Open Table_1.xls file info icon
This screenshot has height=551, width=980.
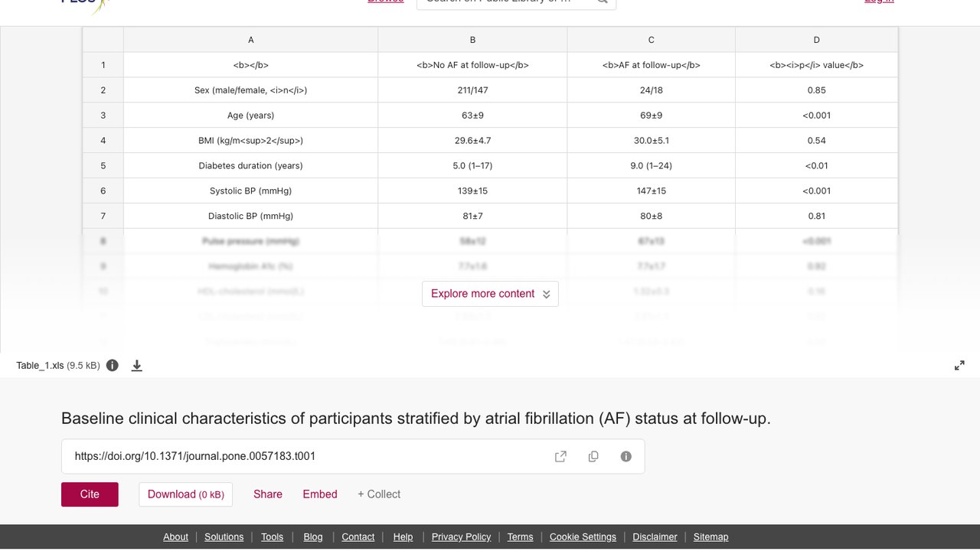pos(113,365)
